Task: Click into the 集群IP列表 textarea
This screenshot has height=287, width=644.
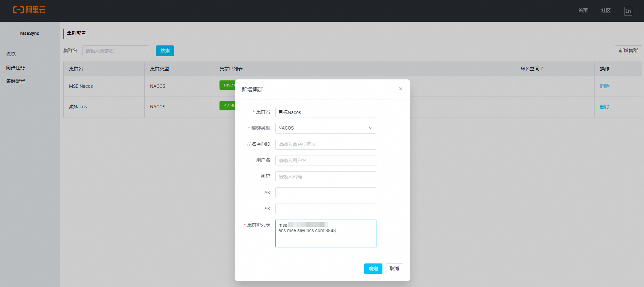Action: (x=326, y=234)
